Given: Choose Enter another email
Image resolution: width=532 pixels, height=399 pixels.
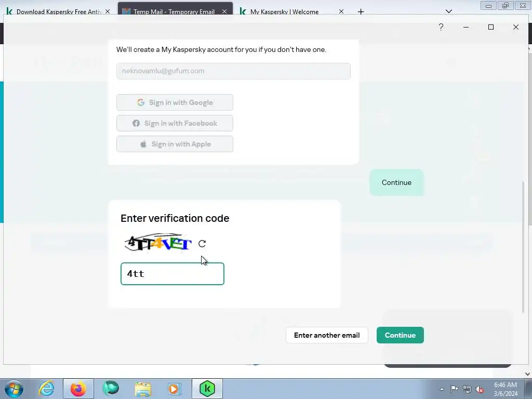Looking at the screenshot, I should click(327, 335).
